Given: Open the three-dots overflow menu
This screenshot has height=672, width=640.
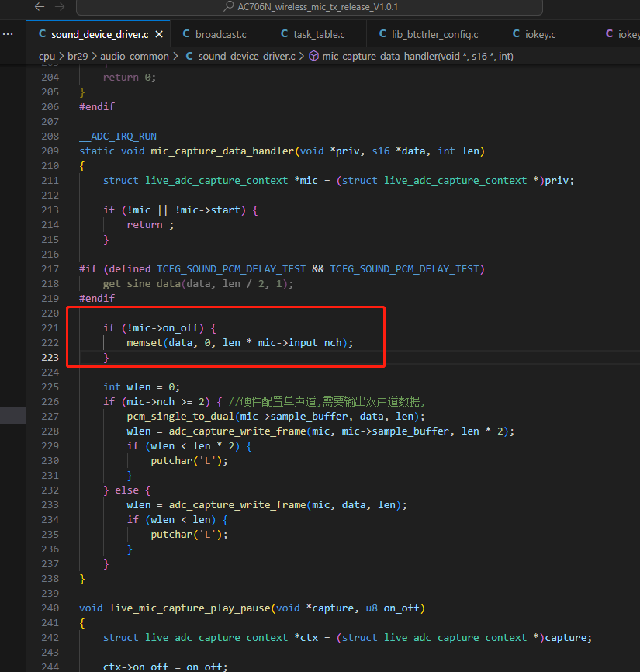Looking at the screenshot, I should (x=8, y=34).
